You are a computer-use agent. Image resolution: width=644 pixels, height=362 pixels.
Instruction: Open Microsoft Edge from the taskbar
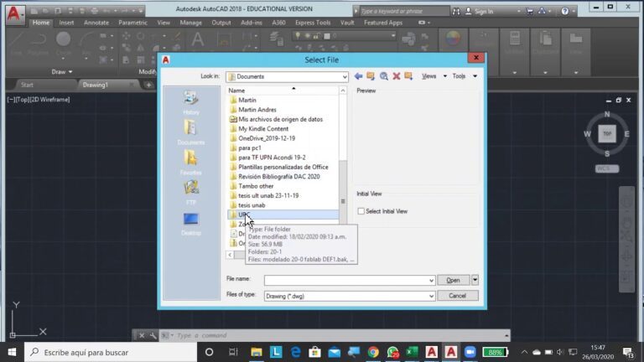pos(295,352)
